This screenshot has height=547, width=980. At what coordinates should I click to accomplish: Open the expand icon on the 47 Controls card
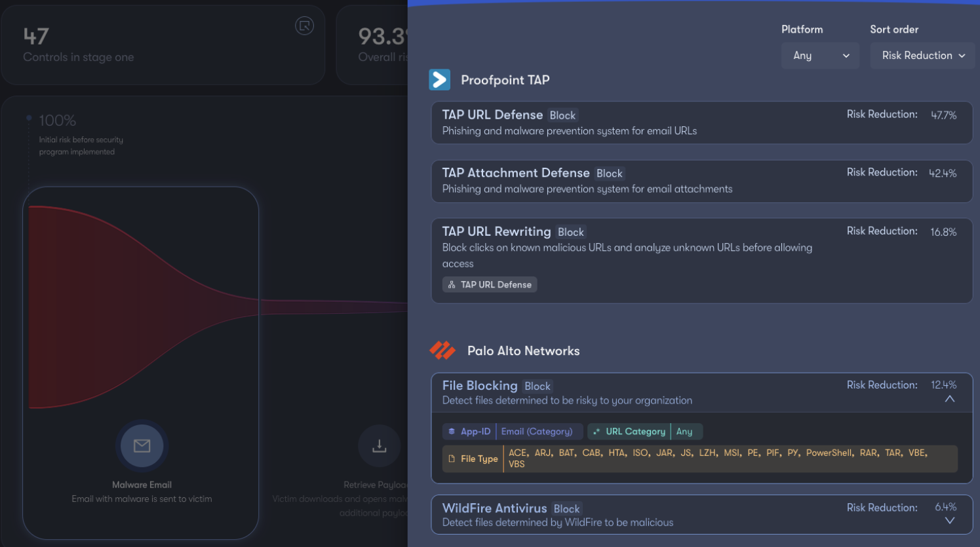[x=304, y=26]
